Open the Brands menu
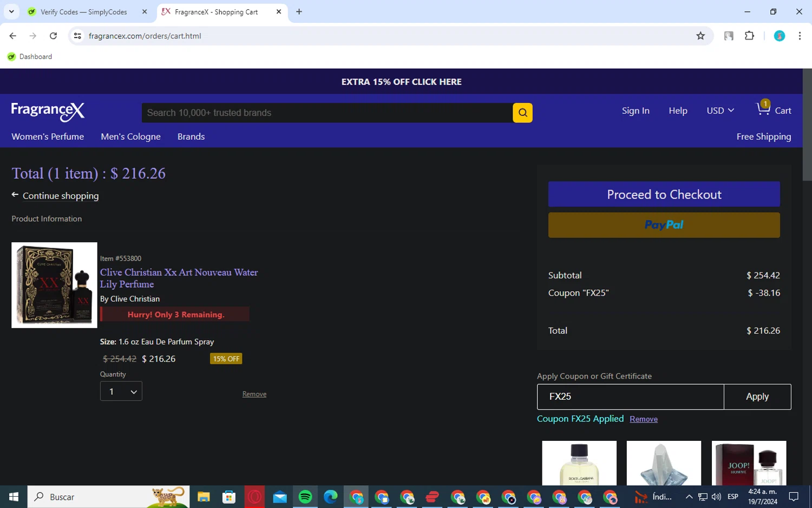Image resolution: width=812 pixels, height=508 pixels. [191, 136]
